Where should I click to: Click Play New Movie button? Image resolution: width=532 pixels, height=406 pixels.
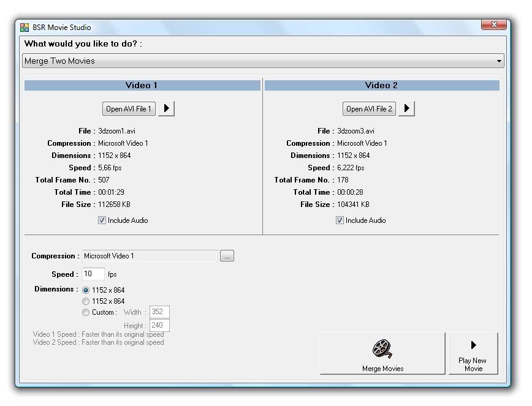pos(473,354)
